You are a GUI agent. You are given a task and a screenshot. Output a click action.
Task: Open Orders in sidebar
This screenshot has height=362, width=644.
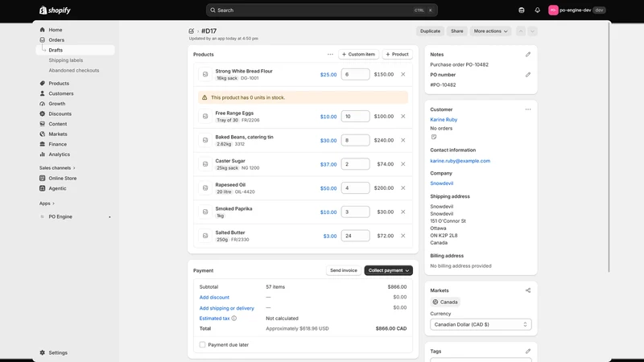(75, 39)
